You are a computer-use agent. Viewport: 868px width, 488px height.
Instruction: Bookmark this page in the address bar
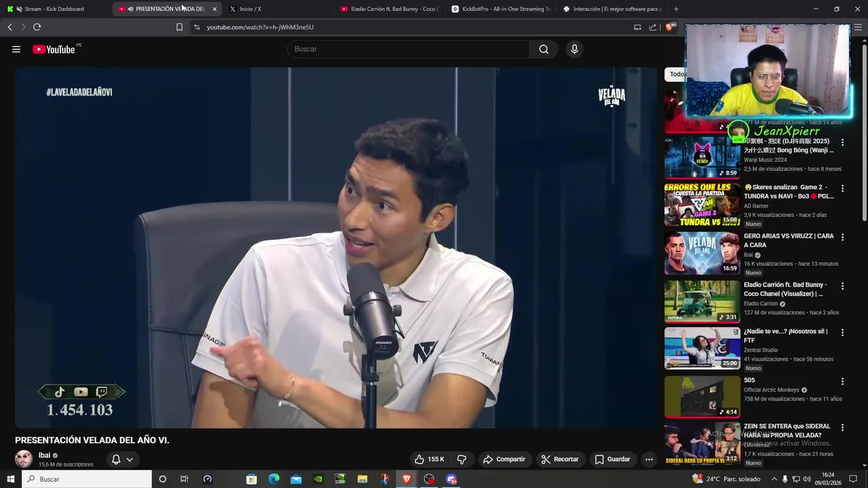tap(179, 27)
